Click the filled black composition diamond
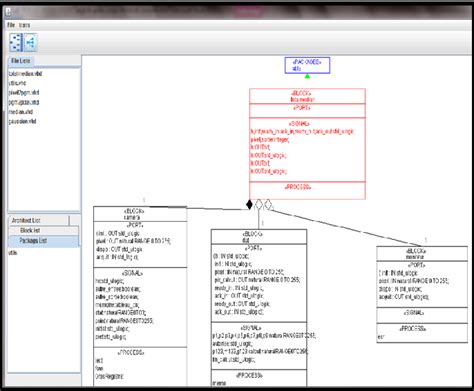The image size is (474, 391). coord(249,205)
